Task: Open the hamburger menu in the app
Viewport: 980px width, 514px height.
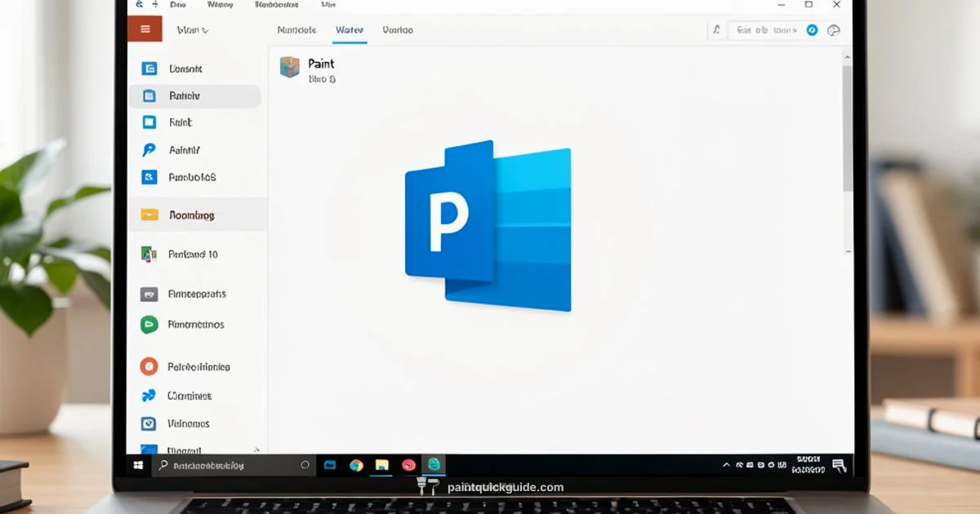Action: tap(145, 29)
